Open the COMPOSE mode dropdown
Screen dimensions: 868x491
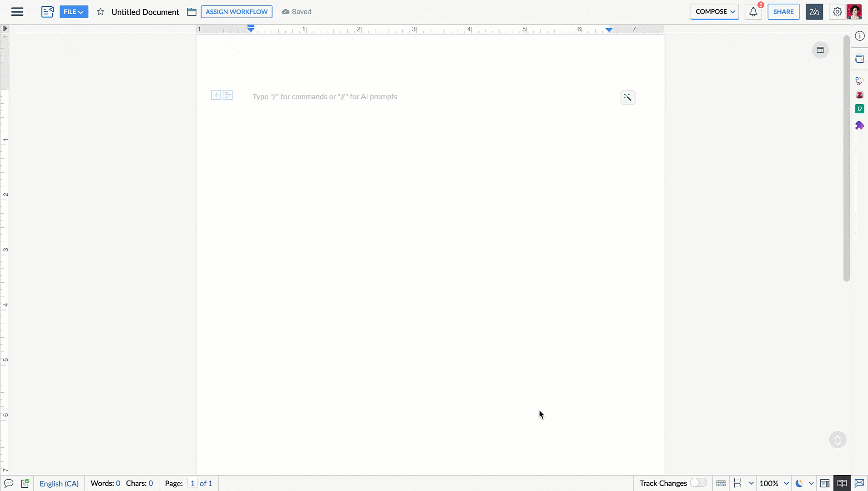714,12
